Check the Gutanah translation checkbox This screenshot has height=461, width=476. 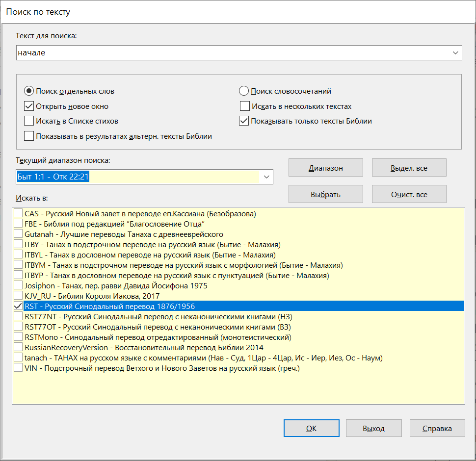18,234
